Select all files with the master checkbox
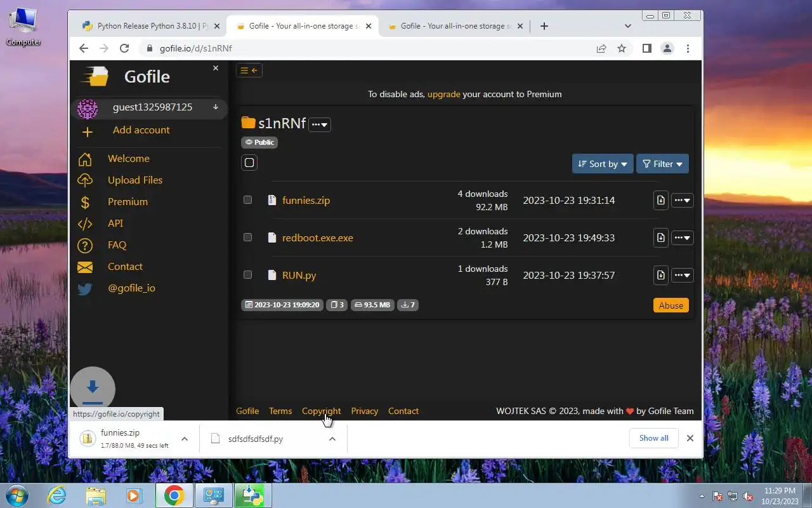Image resolution: width=812 pixels, height=508 pixels. click(x=249, y=163)
